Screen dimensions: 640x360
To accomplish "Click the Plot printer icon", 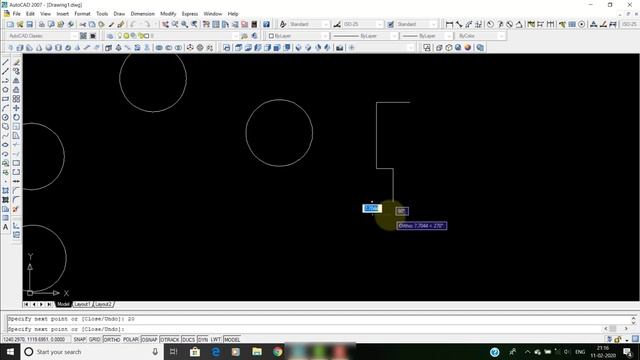I will (x=41, y=24).
